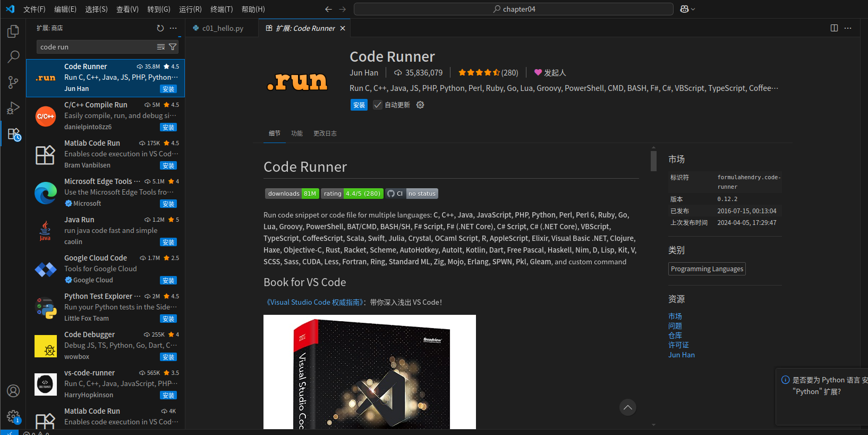Open the 文件(F) menu
Viewport: 868px width, 435px height.
coord(35,9)
